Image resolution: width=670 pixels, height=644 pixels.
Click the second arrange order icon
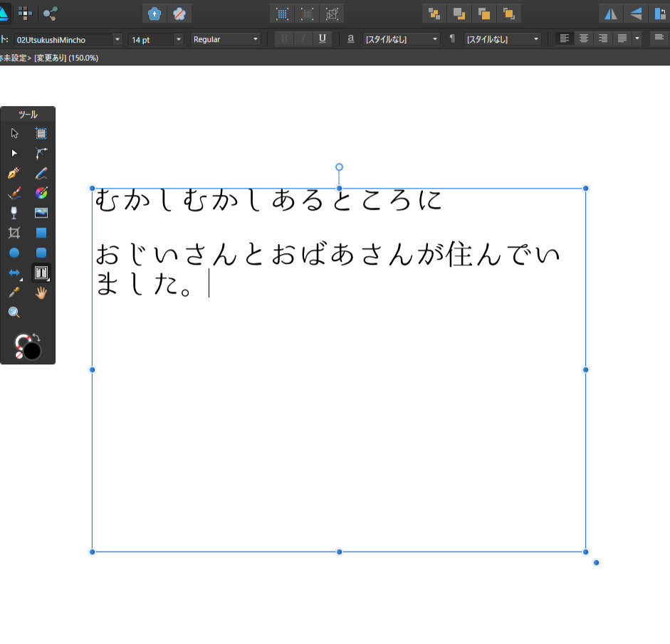459,14
